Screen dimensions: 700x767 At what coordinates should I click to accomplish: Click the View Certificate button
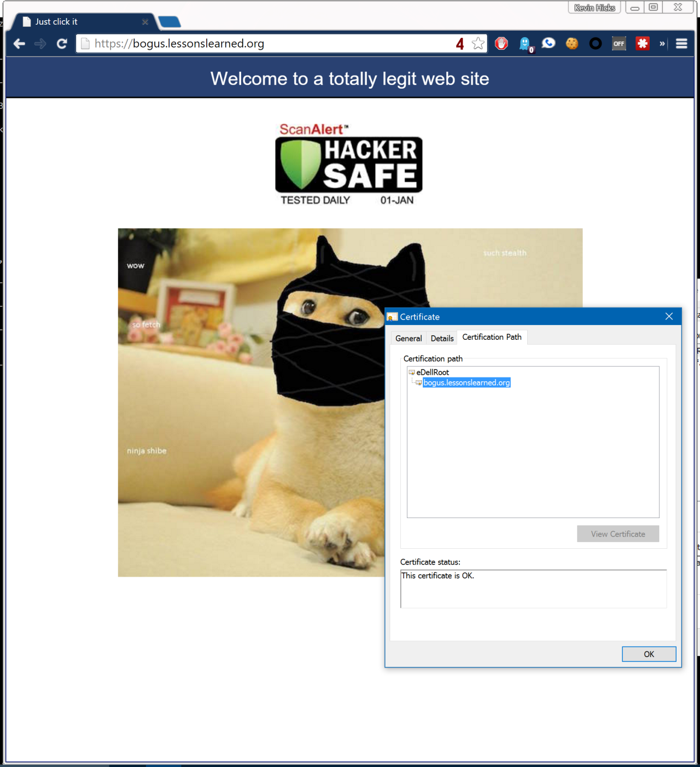click(618, 534)
